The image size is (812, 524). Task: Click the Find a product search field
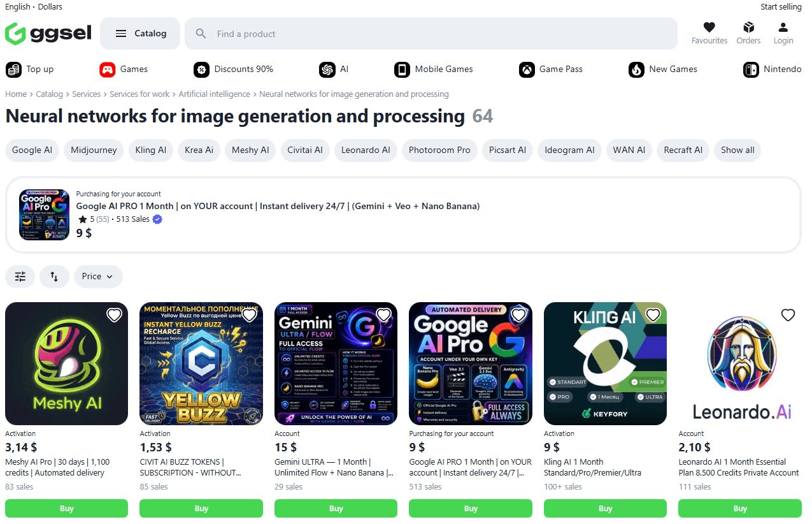tap(431, 34)
